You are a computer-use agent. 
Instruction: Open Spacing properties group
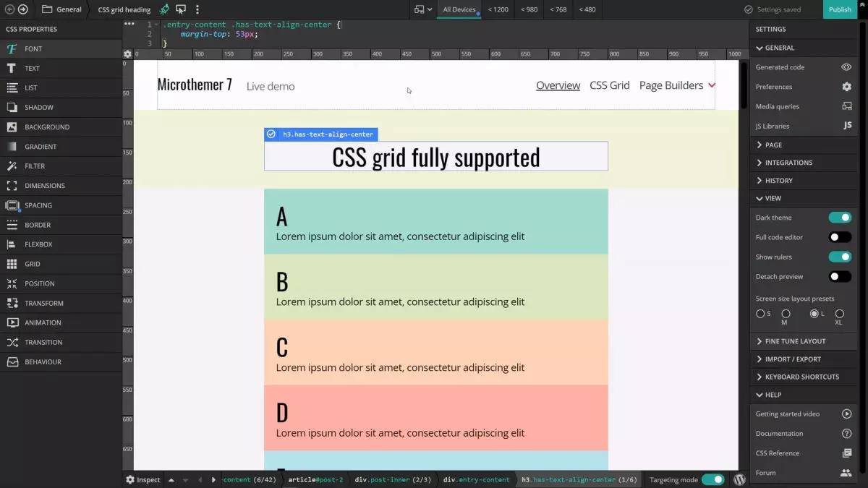pyautogui.click(x=61, y=205)
